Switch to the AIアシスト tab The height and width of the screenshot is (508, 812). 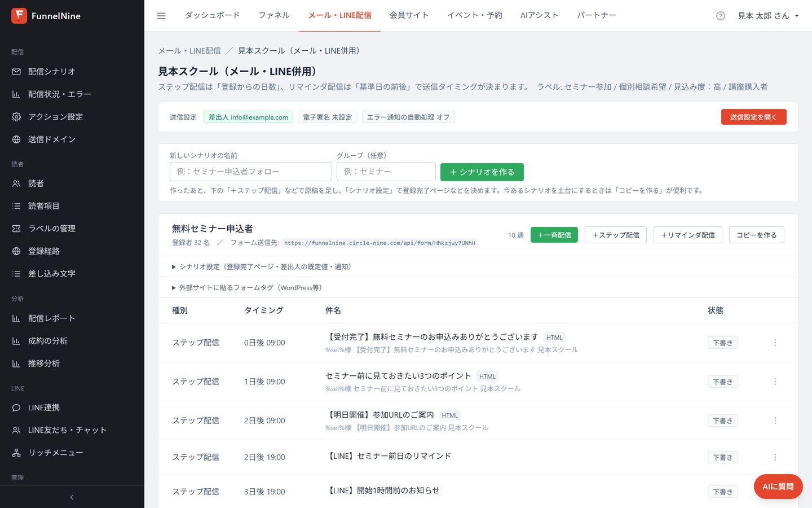click(x=540, y=15)
